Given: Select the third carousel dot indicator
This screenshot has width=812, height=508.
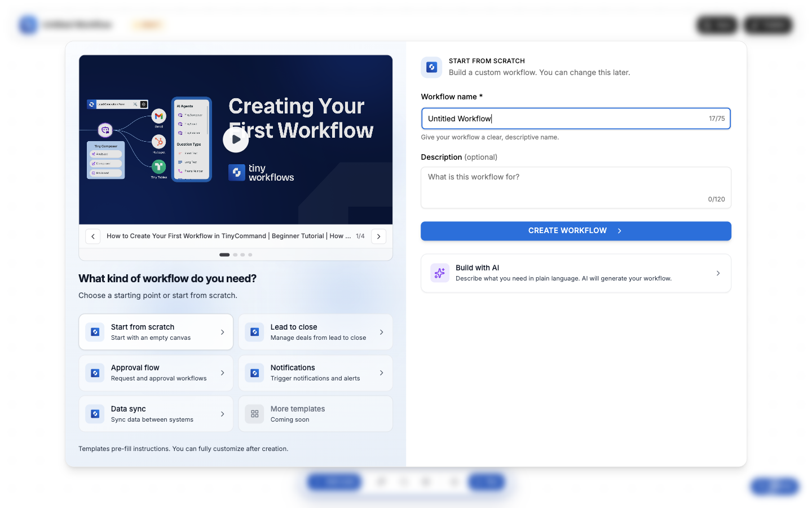Looking at the screenshot, I should point(242,255).
